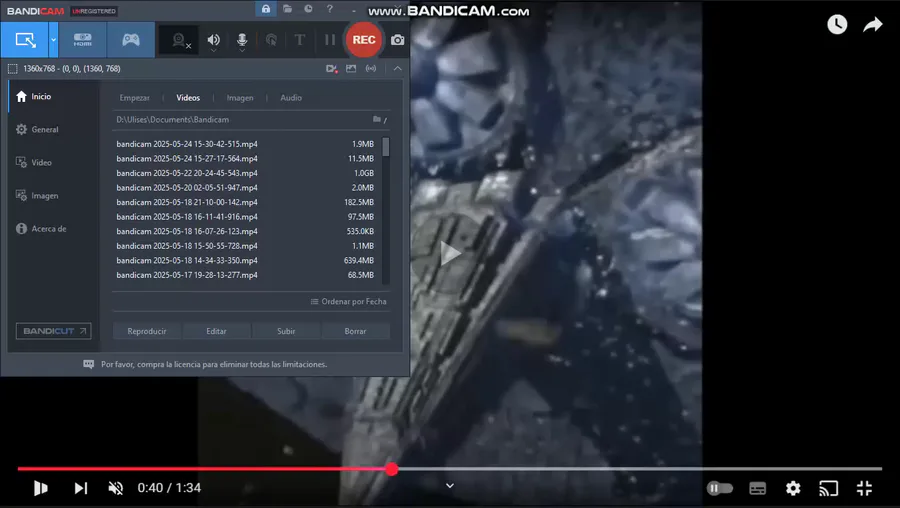The image size is (900, 508).
Task: Click the video record status icon
Action: point(332,69)
